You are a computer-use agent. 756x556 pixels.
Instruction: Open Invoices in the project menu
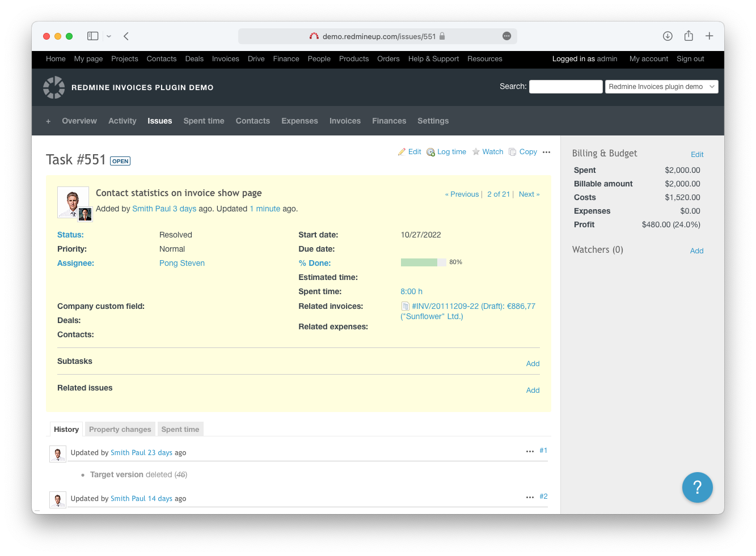point(345,121)
